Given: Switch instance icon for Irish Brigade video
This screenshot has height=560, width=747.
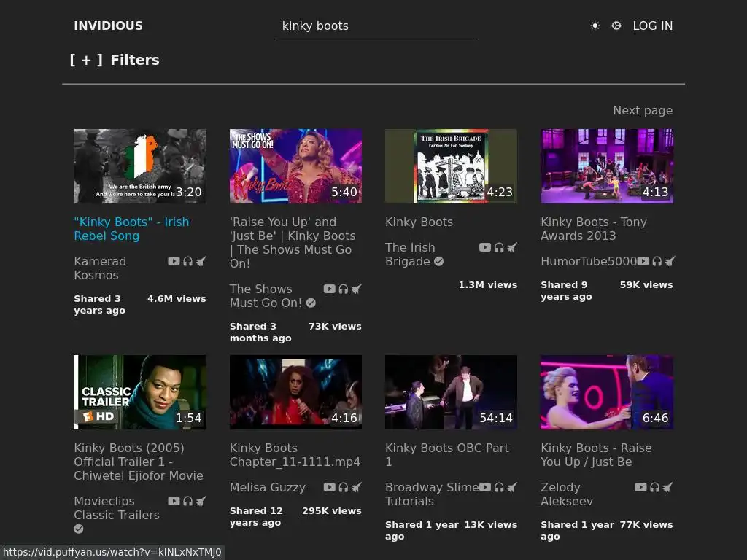Looking at the screenshot, I should 512,247.
